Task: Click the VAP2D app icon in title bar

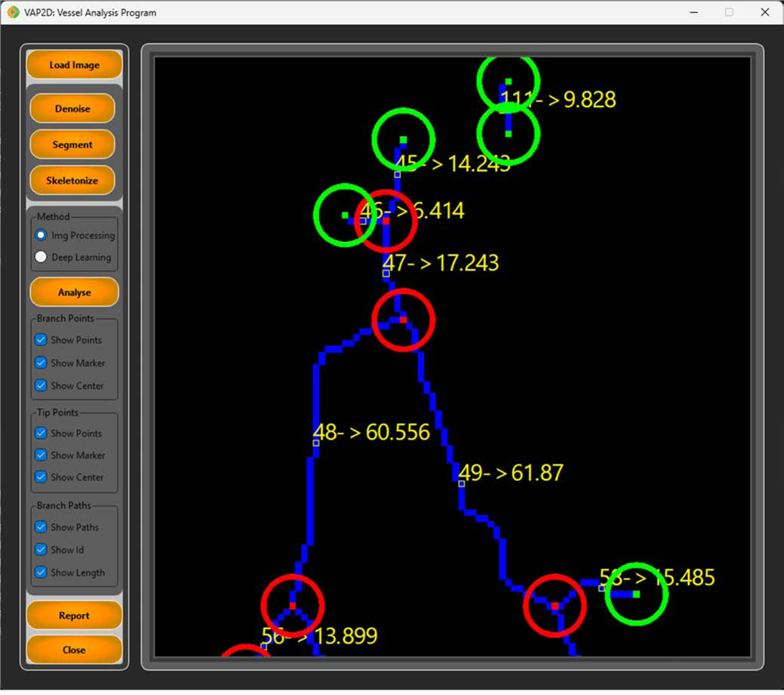Action: click(13, 12)
